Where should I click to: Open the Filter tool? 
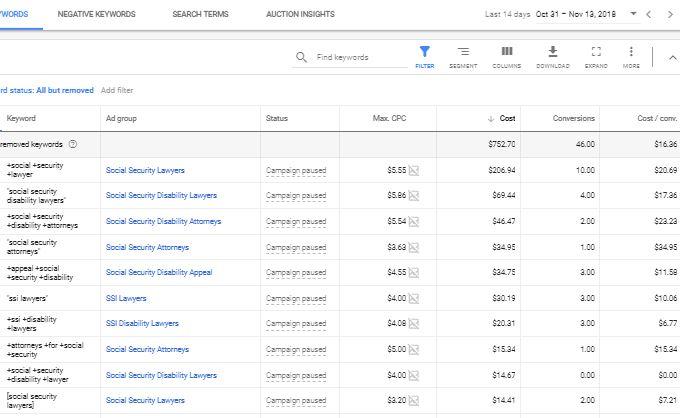(x=425, y=57)
